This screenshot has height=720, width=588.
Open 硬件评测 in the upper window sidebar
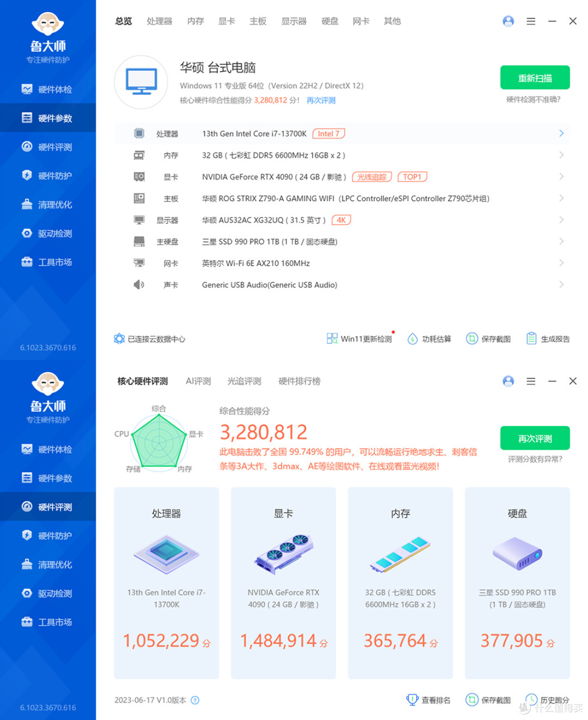(x=48, y=147)
